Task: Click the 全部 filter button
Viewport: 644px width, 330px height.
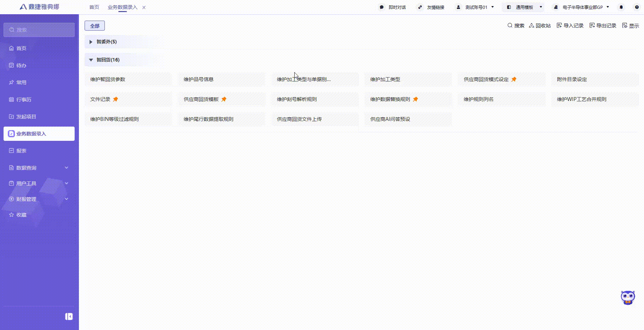Action: coord(95,26)
